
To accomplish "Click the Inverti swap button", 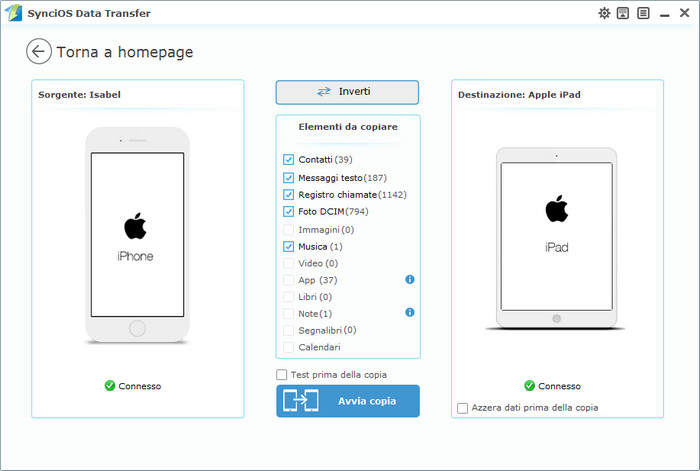I will (x=347, y=92).
